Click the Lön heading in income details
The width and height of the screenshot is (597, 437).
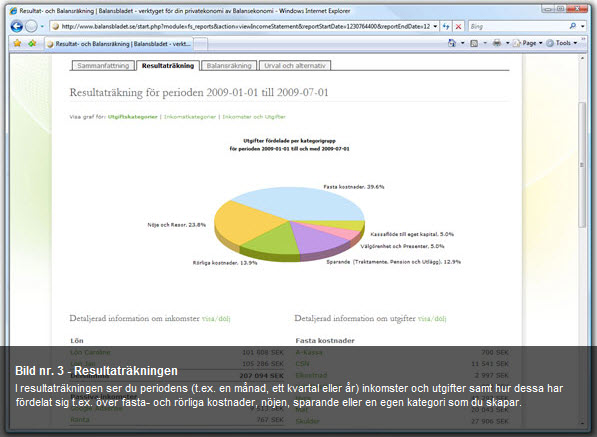77,341
